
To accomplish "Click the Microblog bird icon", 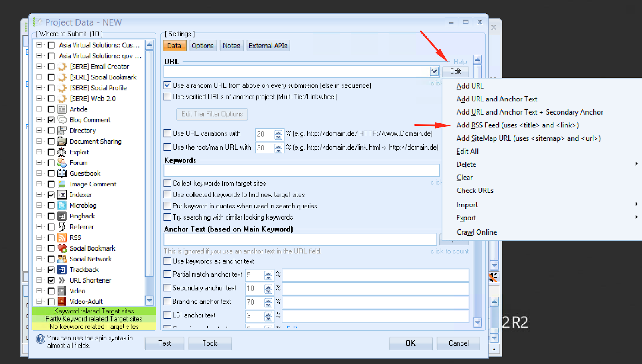I will coord(62,205).
